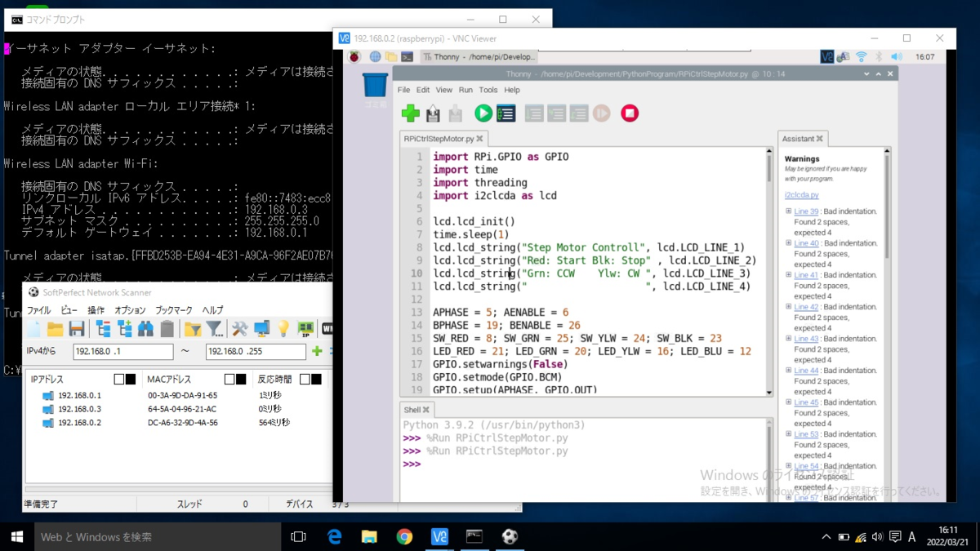Viewport: 980px width, 551px height.
Task: Click the white square in 反応時間 column header
Action: (305, 380)
